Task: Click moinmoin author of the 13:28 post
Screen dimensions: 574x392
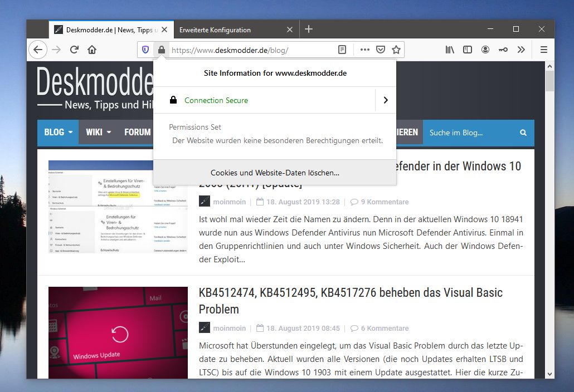Action: [229, 202]
